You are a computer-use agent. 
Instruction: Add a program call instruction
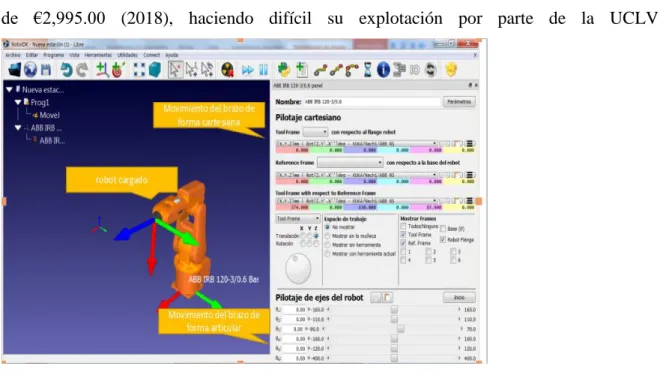pos(399,69)
